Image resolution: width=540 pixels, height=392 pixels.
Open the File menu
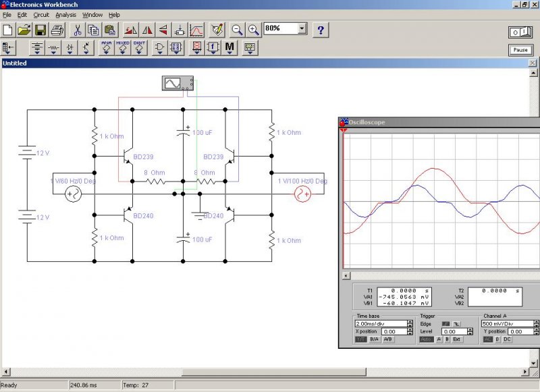(7, 15)
